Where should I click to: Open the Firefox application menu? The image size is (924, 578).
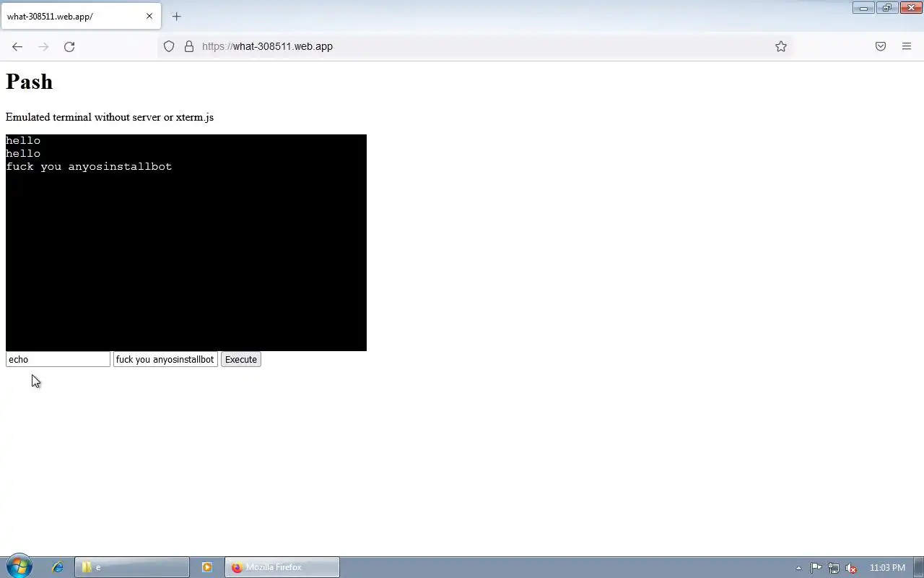(x=907, y=46)
